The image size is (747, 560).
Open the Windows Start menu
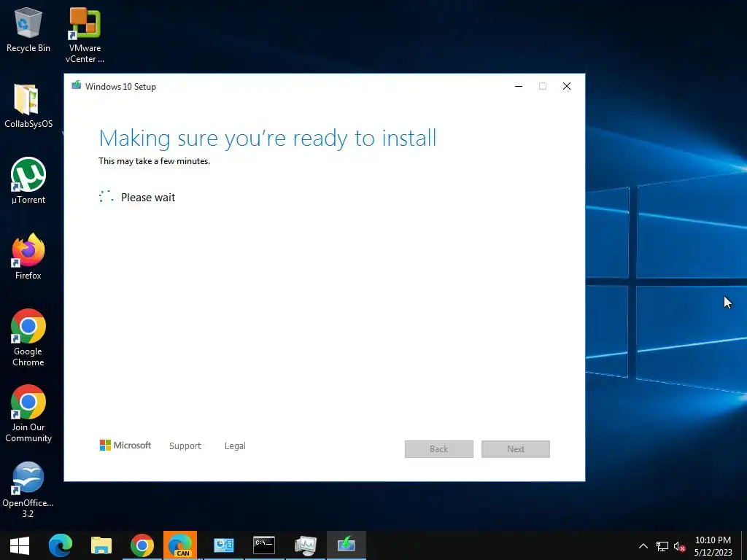pyautogui.click(x=20, y=545)
